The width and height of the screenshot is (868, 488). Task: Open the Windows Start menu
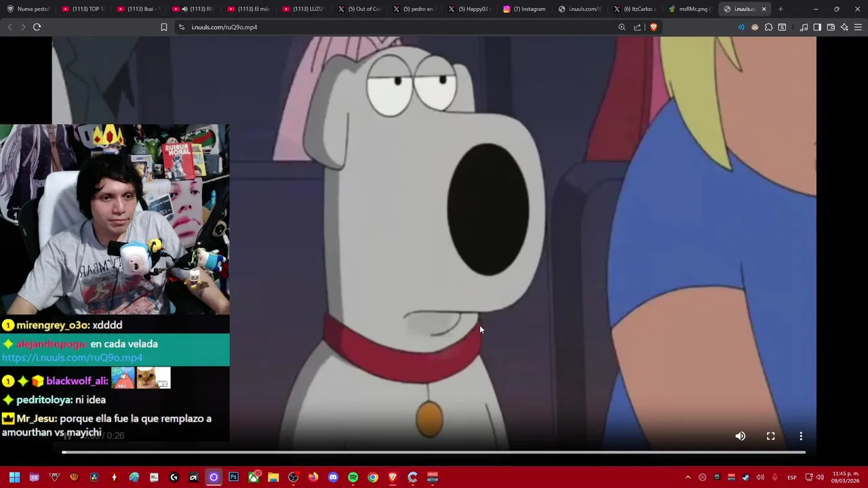click(14, 477)
